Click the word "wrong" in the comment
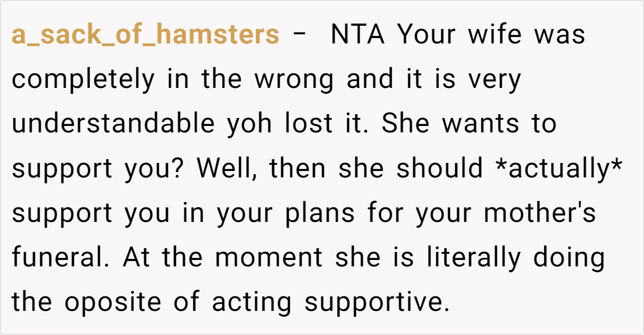This screenshot has height=335, width=644. tap(294, 80)
